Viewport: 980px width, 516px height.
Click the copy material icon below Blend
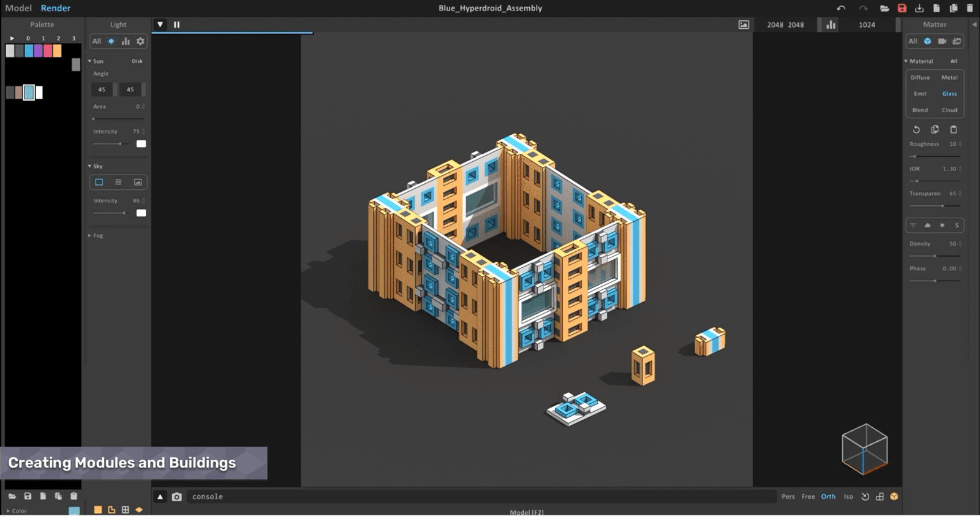[x=935, y=129]
